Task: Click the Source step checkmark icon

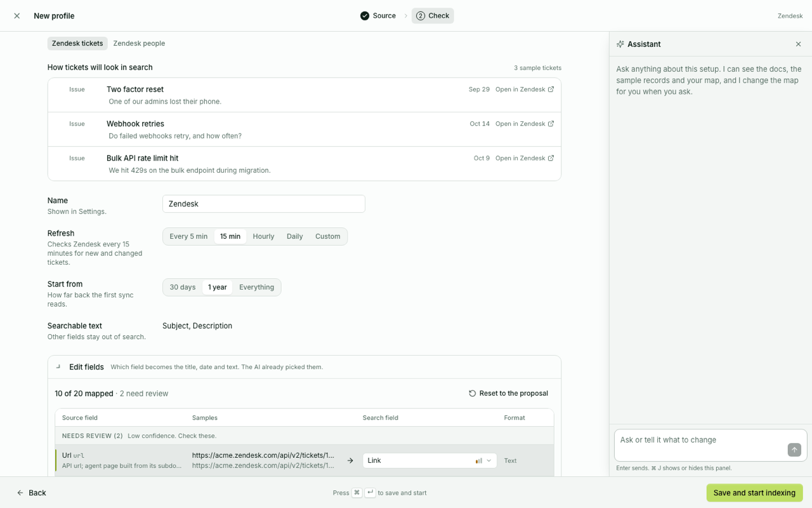Action: point(365,16)
